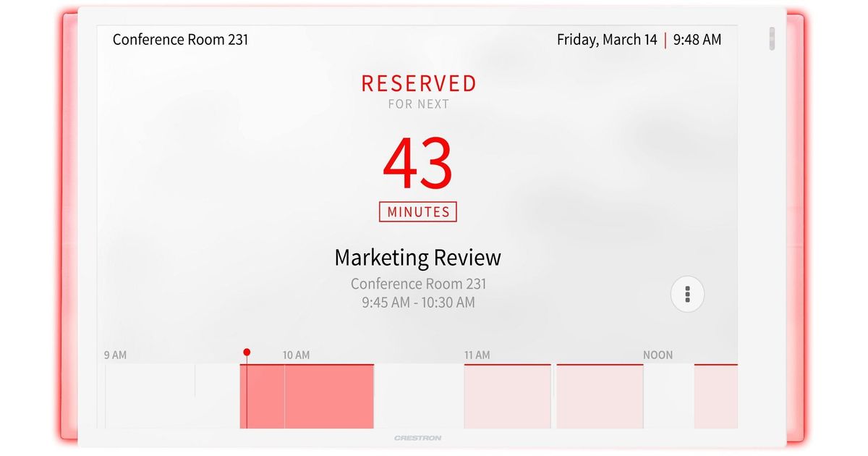Screen dimensions: 868x456
Task: Tap the open slot between 10:30 and 11 AM
Action: point(418,397)
